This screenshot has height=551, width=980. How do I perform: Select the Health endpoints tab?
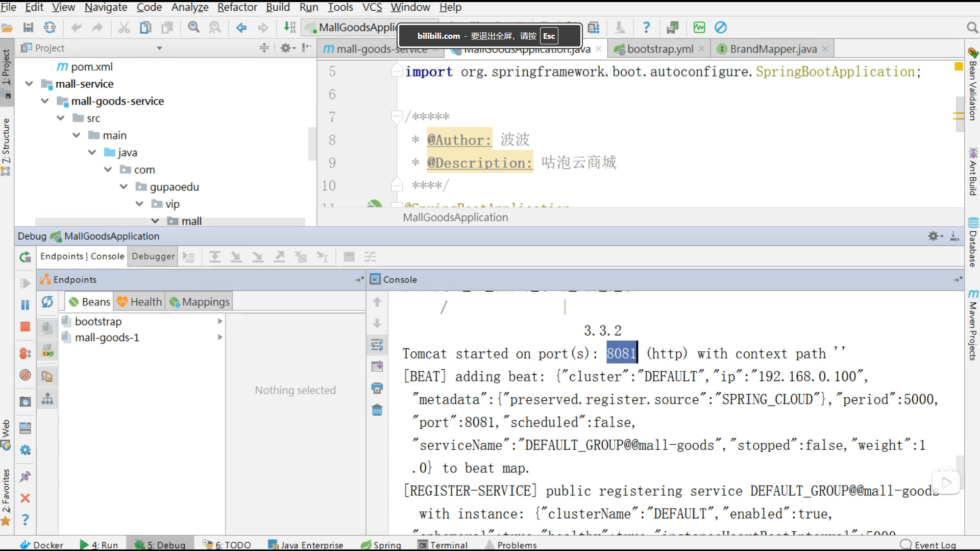139,302
